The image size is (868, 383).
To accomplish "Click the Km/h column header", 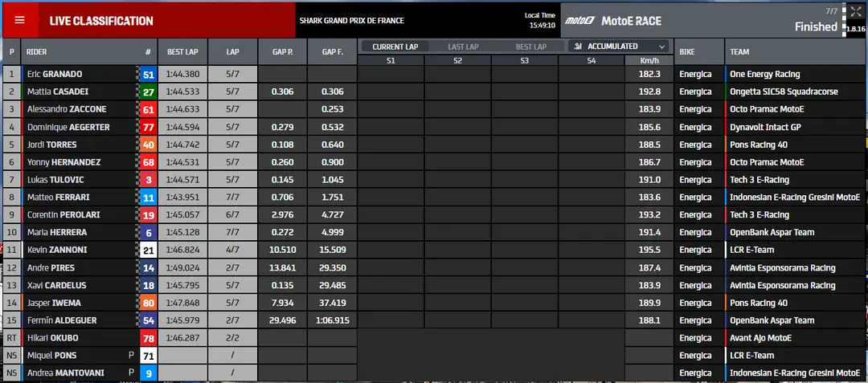I will (x=649, y=61).
